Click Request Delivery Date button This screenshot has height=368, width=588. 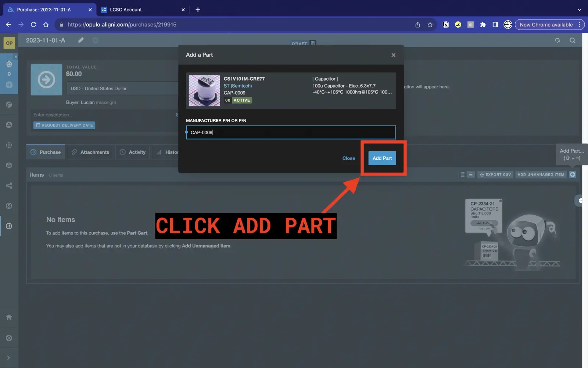click(64, 125)
